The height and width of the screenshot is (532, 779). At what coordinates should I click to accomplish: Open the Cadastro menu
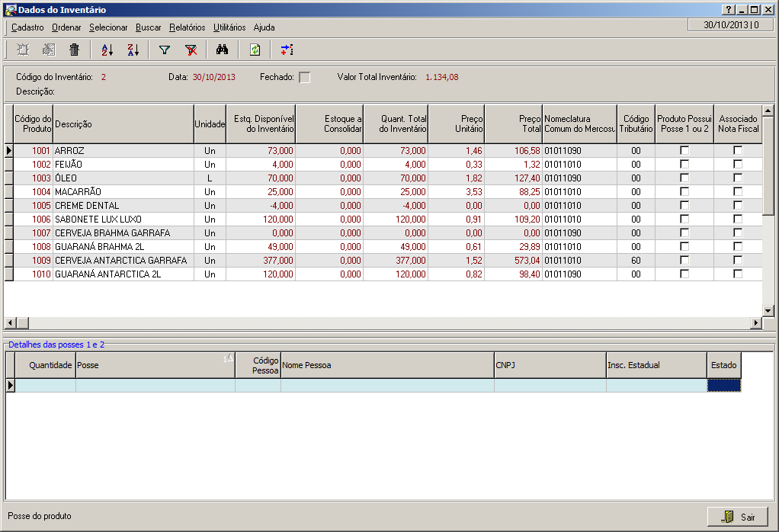point(27,27)
